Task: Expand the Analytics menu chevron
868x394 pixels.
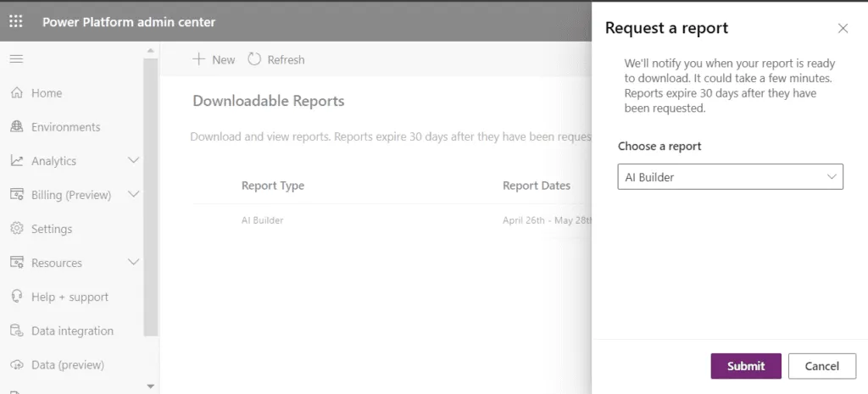Action: (x=133, y=160)
